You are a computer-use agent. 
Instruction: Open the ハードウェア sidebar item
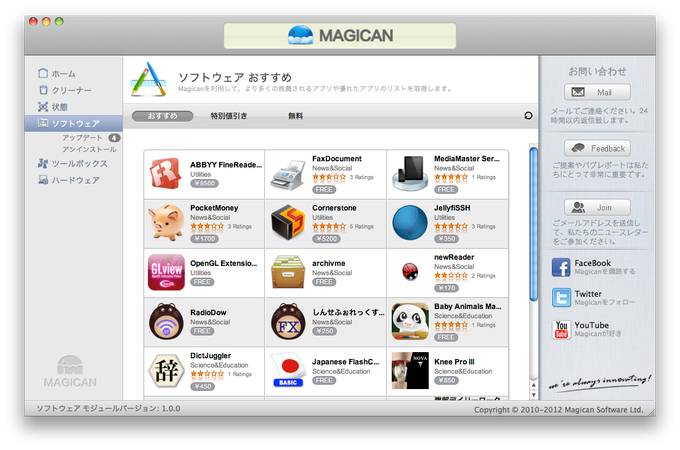tap(69, 180)
